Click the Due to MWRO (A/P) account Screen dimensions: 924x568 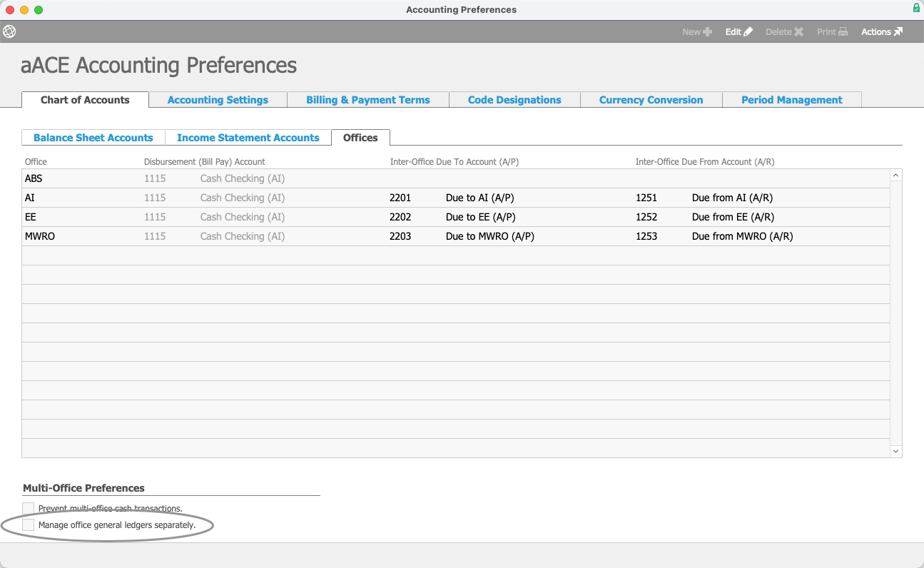490,236
